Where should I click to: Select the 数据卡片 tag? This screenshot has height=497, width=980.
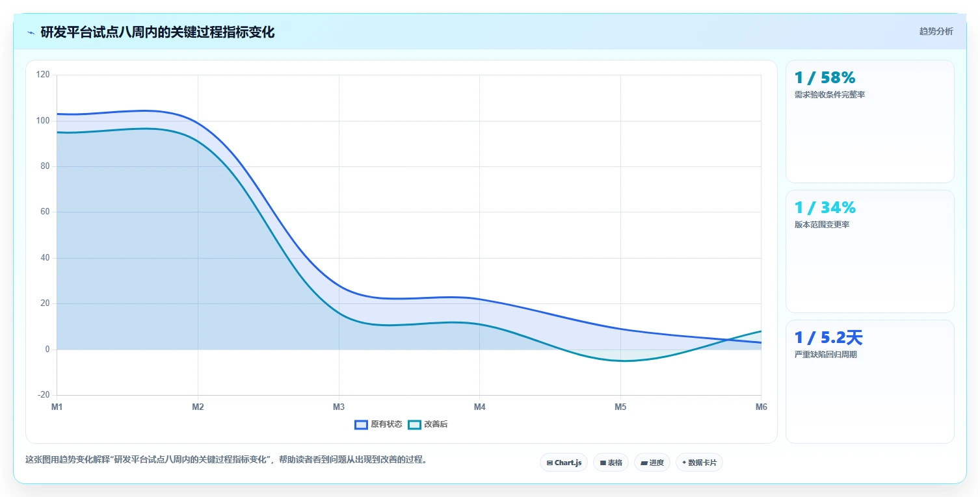699,463
